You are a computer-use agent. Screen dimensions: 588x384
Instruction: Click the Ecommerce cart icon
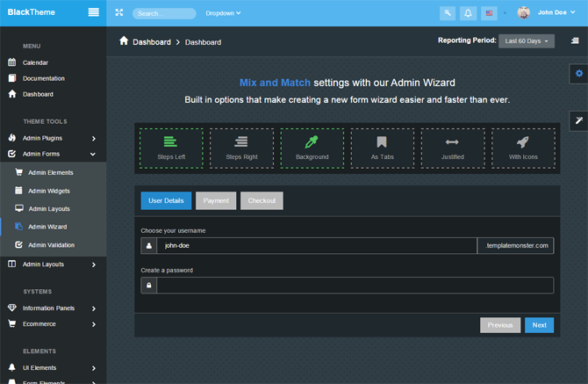tap(12, 323)
